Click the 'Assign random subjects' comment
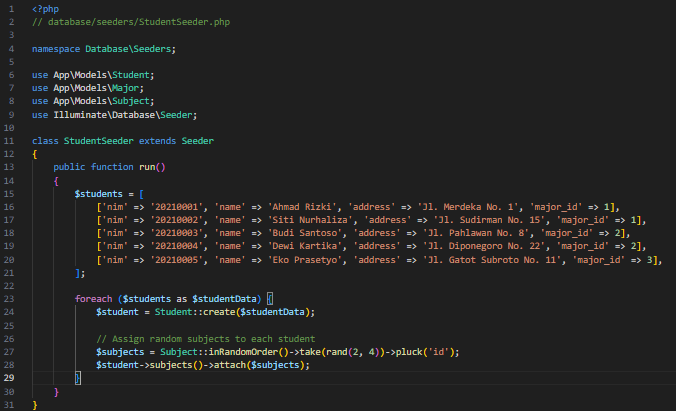The image size is (676, 411). 205,339
